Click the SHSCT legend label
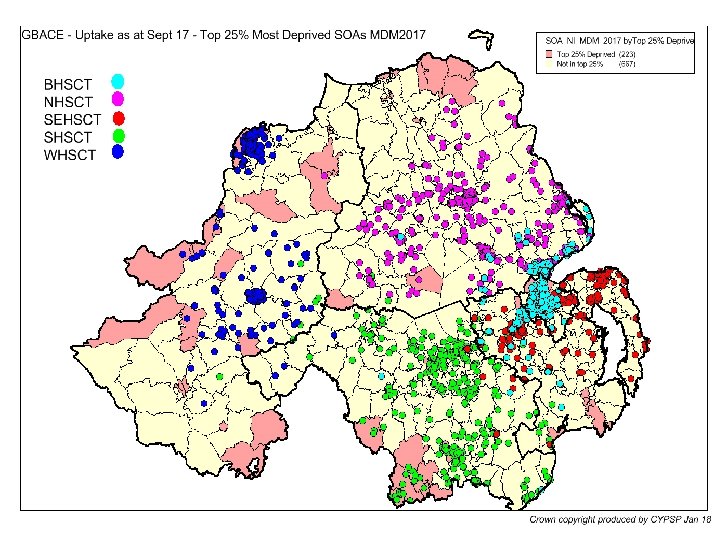 point(68,137)
